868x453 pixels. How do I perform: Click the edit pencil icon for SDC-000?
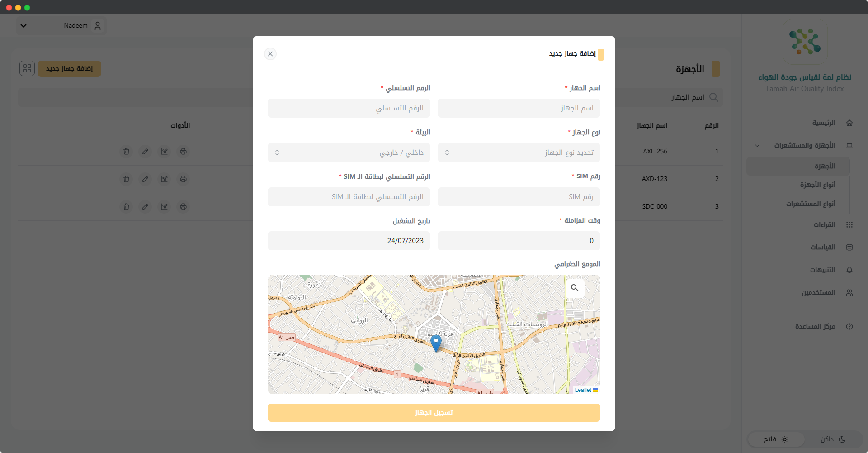(145, 207)
